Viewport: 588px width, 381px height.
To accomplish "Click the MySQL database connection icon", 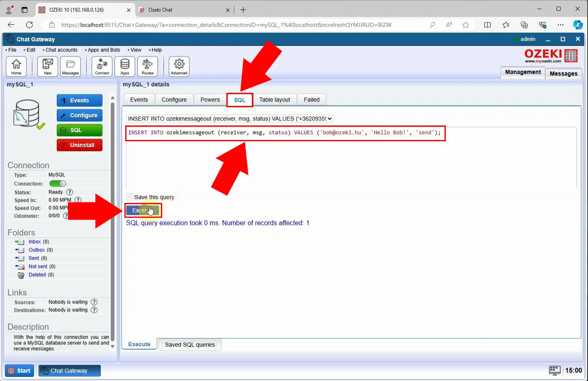I will click(x=28, y=114).
